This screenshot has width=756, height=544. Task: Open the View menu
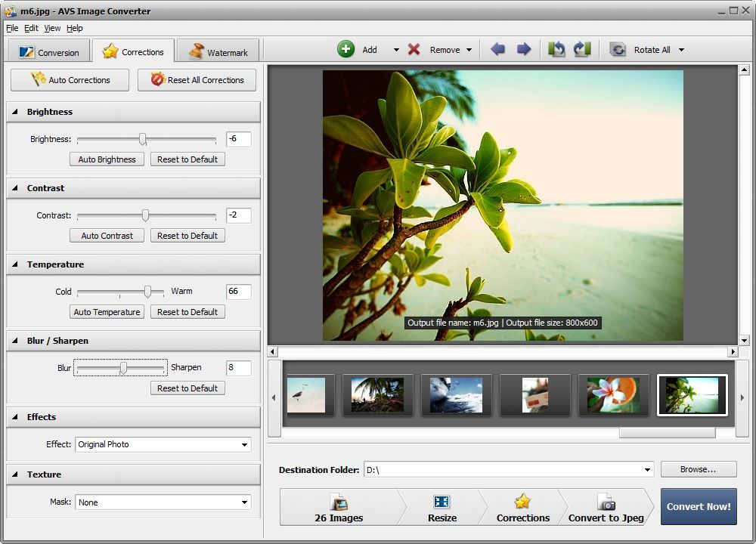tap(51, 28)
